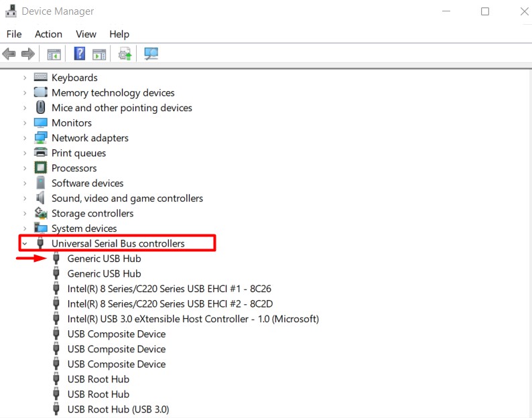Expand Memory technology devices chevron

point(25,92)
